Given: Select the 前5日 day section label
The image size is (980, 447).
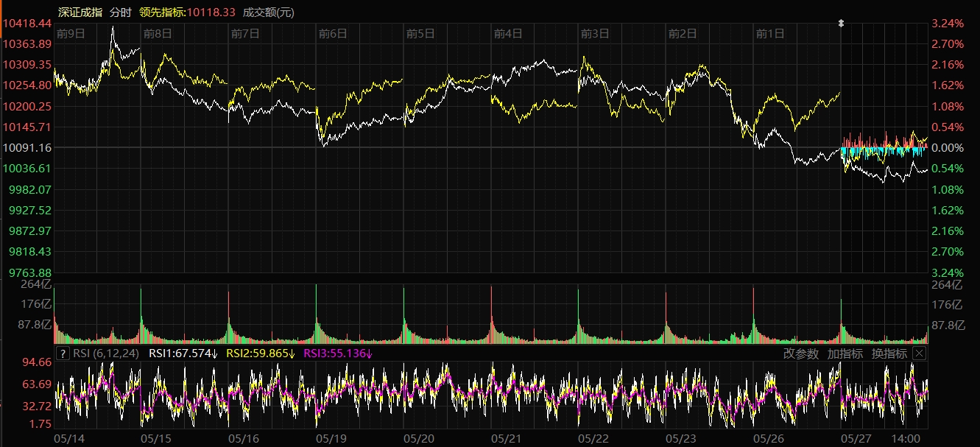Looking at the screenshot, I should click(x=420, y=33).
